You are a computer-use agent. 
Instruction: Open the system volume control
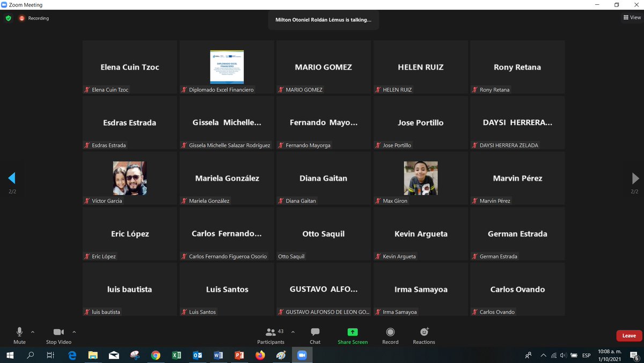pyautogui.click(x=562, y=355)
